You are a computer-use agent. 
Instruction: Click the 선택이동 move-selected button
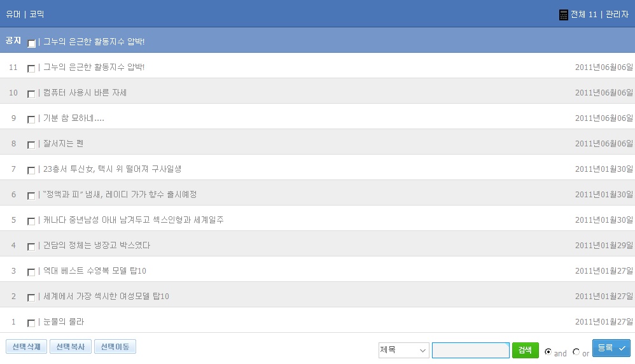(115, 347)
